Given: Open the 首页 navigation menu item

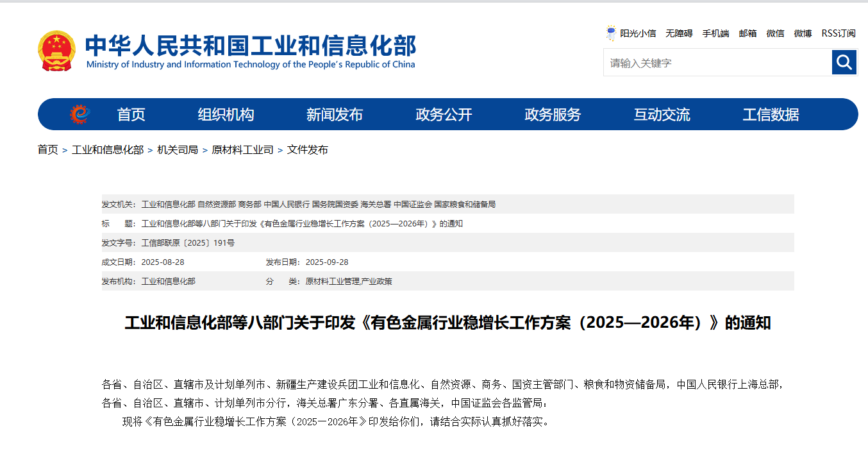Looking at the screenshot, I should tap(131, 115).
